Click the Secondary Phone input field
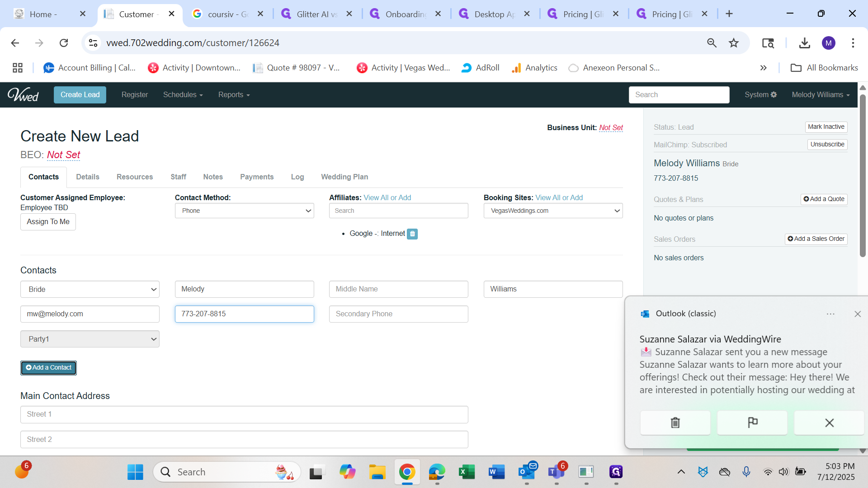Viewport: 868px width, 488px height. pos(398,314)
